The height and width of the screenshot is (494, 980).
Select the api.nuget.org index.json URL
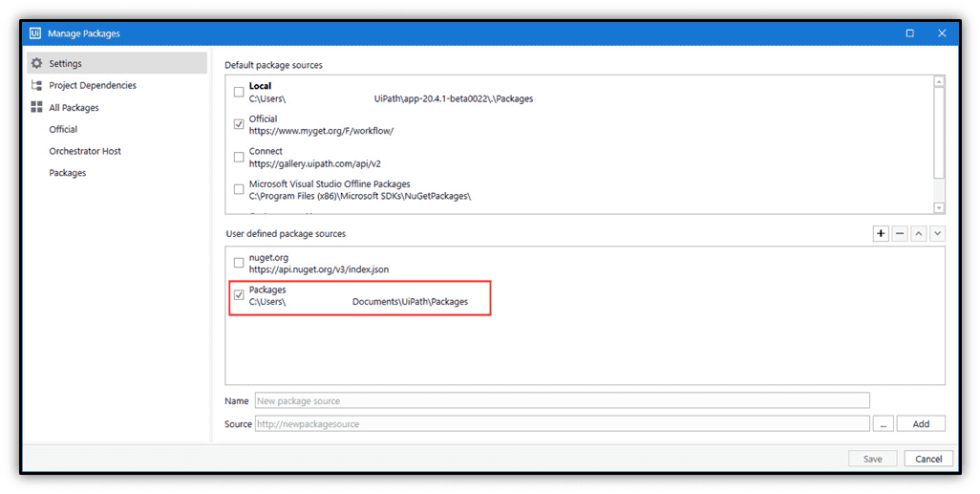pyautogui.click(x=319, y=269)
